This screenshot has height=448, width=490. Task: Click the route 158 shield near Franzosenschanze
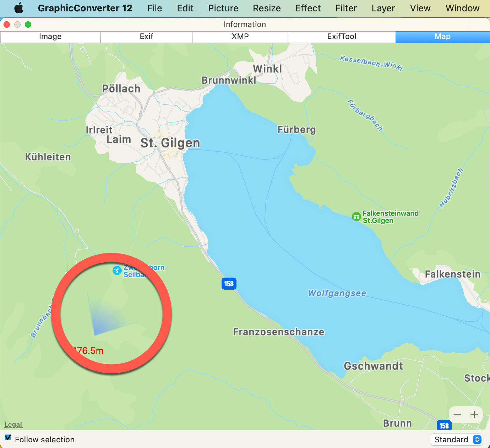[229, 284]
